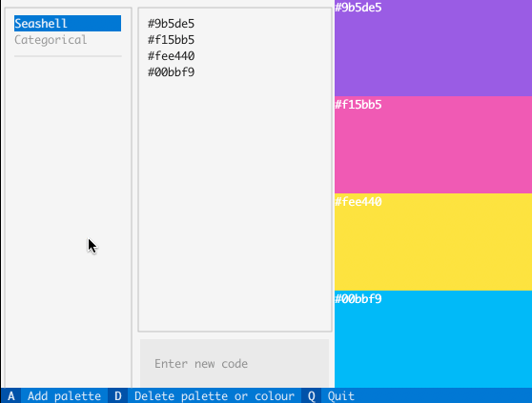Click the #fee440 label on yellow swatch

[x=358, y=202]
